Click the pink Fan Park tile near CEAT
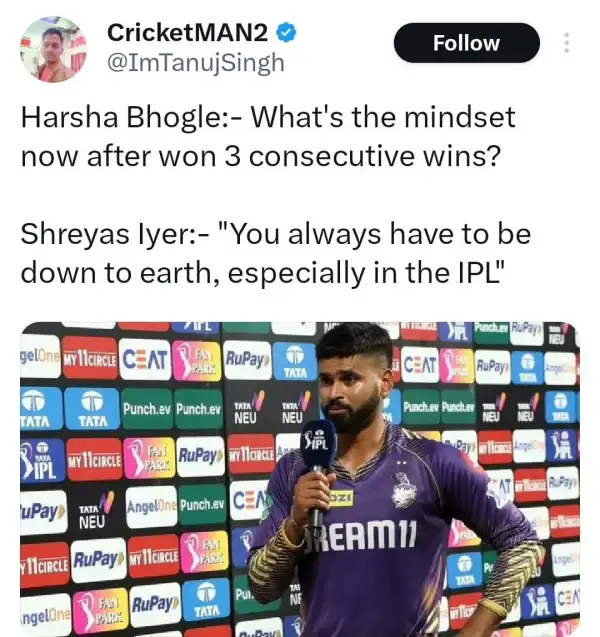Screen dimensions: 600x637 [x=197, y=360]
